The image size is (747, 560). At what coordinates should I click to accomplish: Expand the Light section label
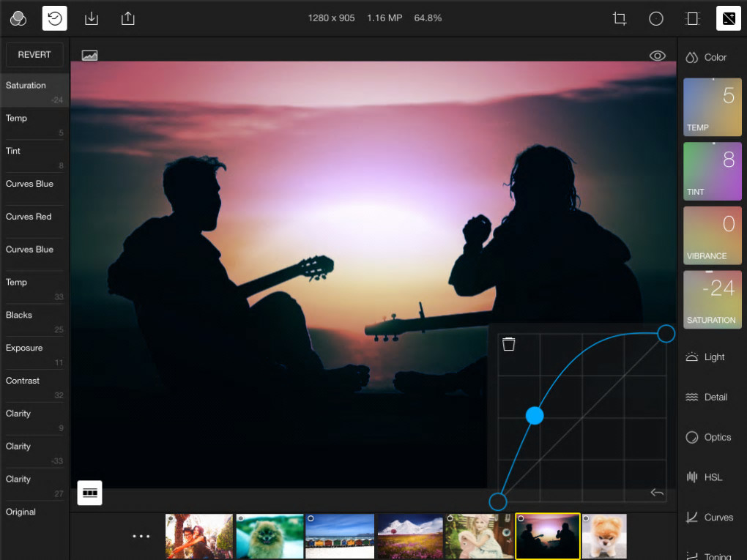click(x=714, y=357)
